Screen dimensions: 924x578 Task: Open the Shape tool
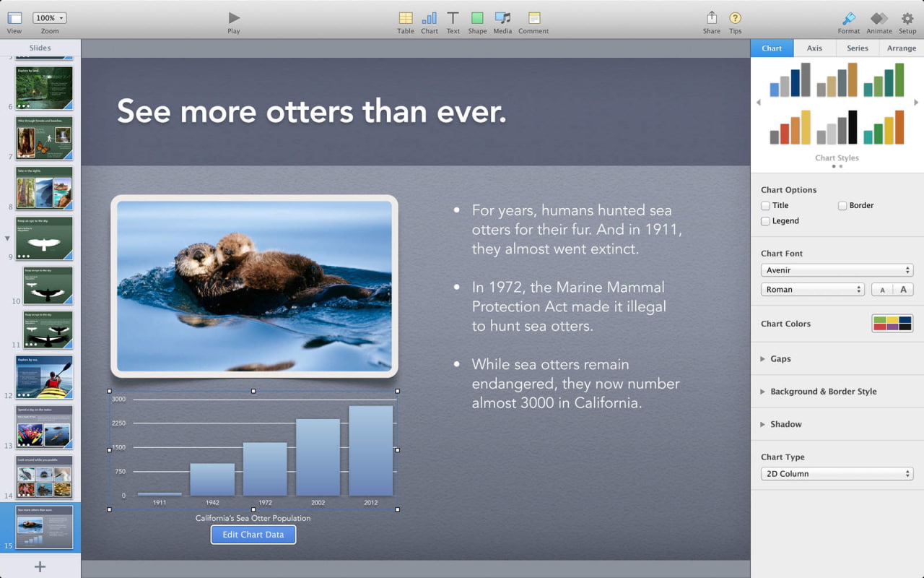tap(477, 18)
